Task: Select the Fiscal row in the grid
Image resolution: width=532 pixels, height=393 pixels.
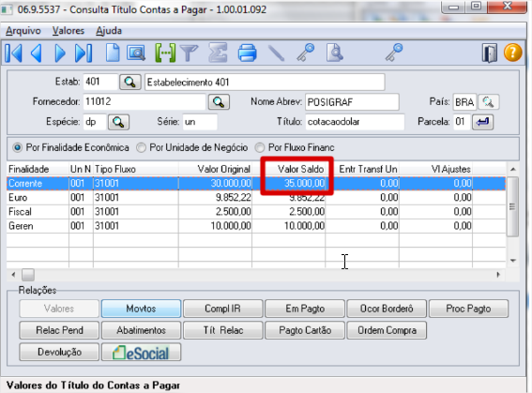Action: coord(256,212)
